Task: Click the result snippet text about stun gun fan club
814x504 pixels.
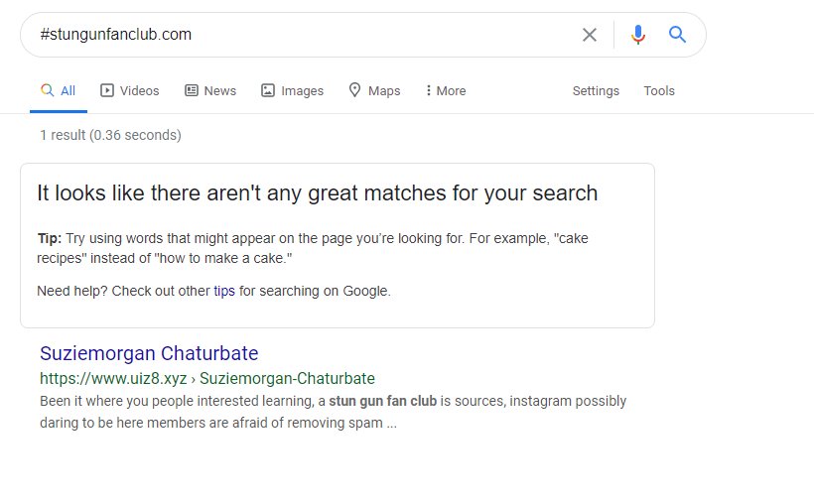Action: point(333,412)
